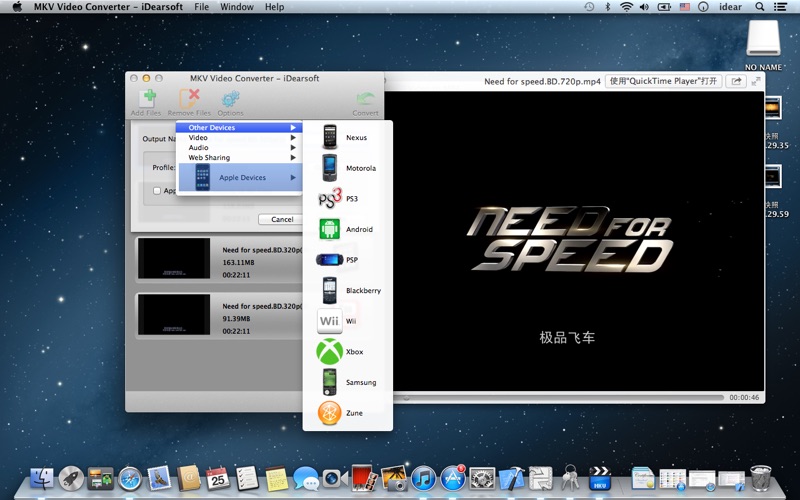Open the Window menu
This screenshot has width=800, height=500.
[x=237, y=7]
